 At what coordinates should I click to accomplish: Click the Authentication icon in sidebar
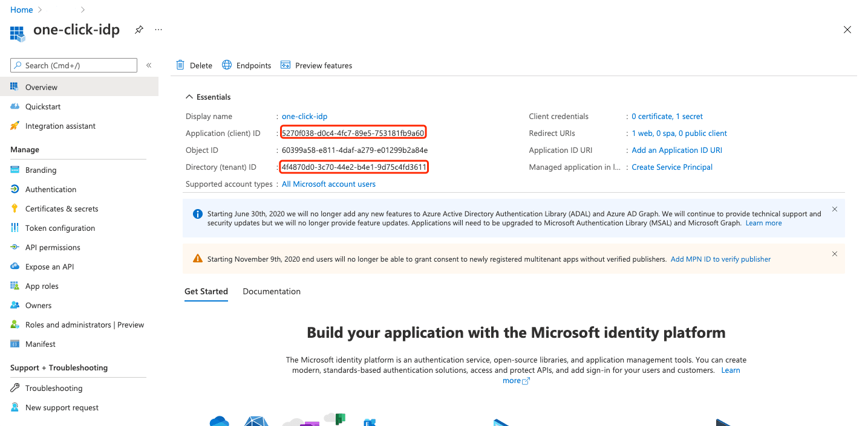tap(15, 189)
